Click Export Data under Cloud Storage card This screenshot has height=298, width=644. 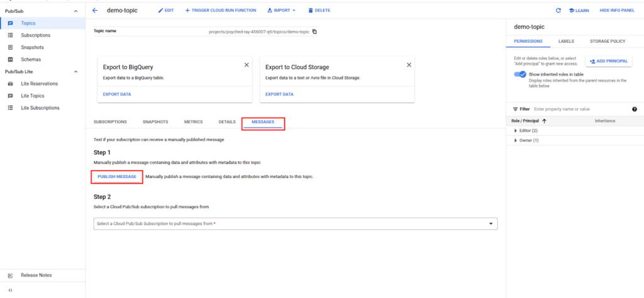(279, 94)
